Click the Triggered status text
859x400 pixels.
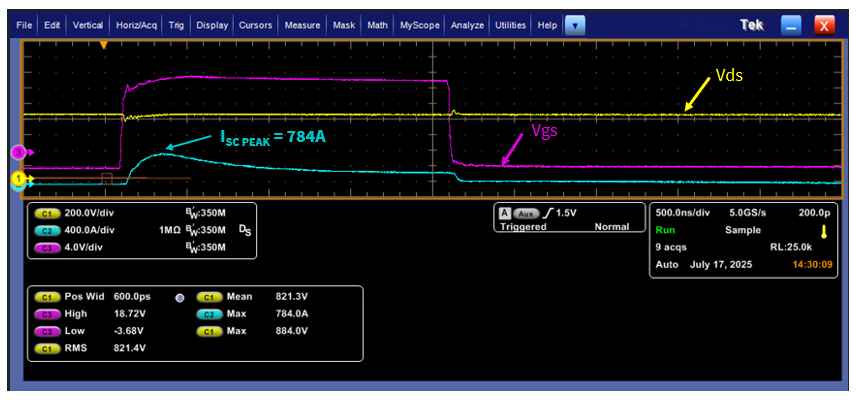tap(523, 226)
